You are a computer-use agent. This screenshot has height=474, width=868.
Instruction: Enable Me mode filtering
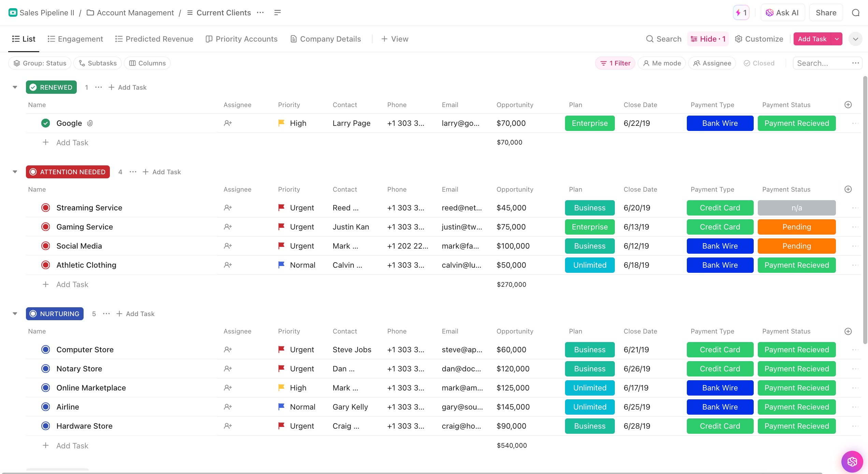661,63
